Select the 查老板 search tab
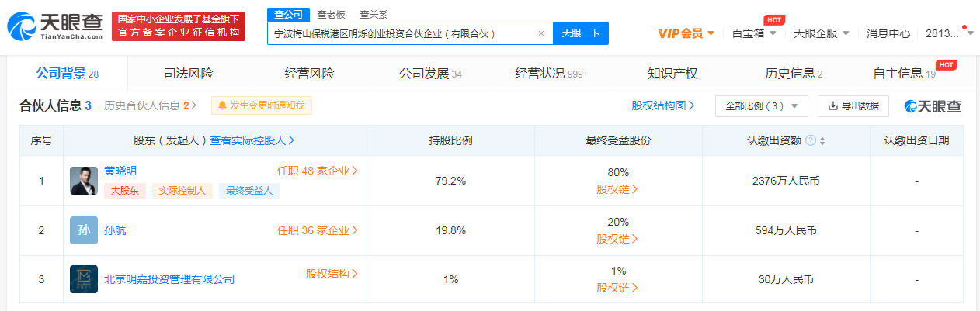980x311 pixels. pos(333,14)
